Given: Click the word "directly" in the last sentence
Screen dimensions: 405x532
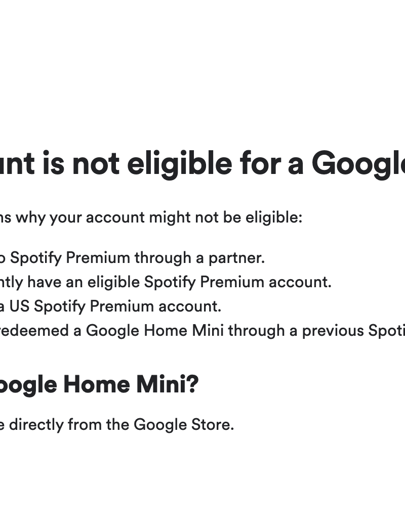Looking at the screenshot, I should pyautogui.click(x=36, y=425).
